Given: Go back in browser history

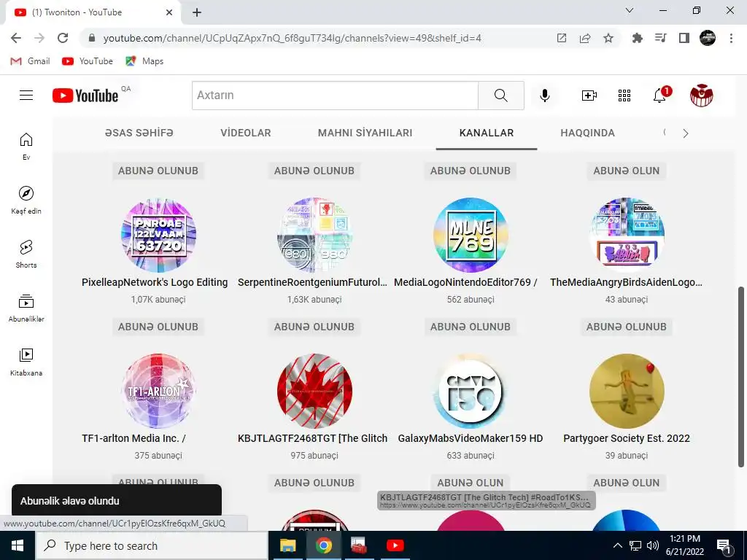Looking at the screenshot, I should pos(16,38).
